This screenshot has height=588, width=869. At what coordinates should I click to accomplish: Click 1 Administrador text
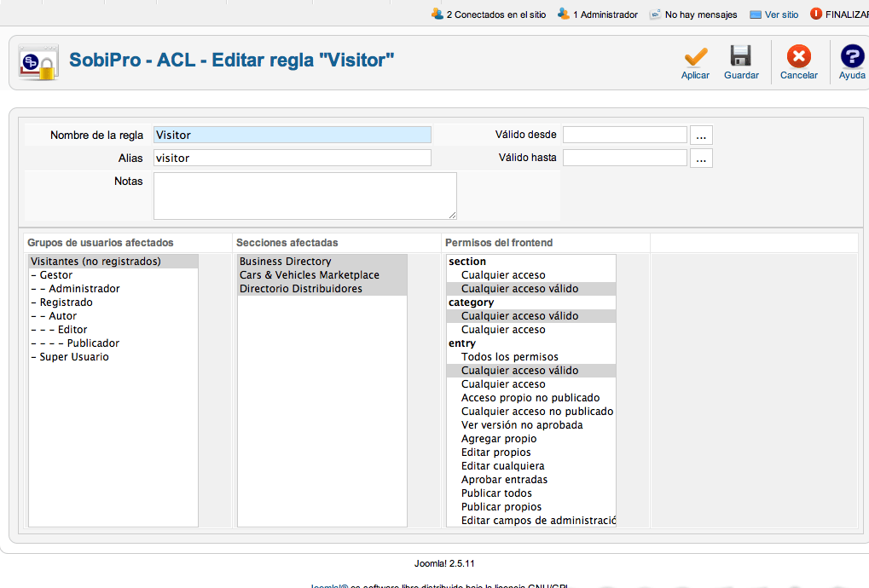coord(605,15)
